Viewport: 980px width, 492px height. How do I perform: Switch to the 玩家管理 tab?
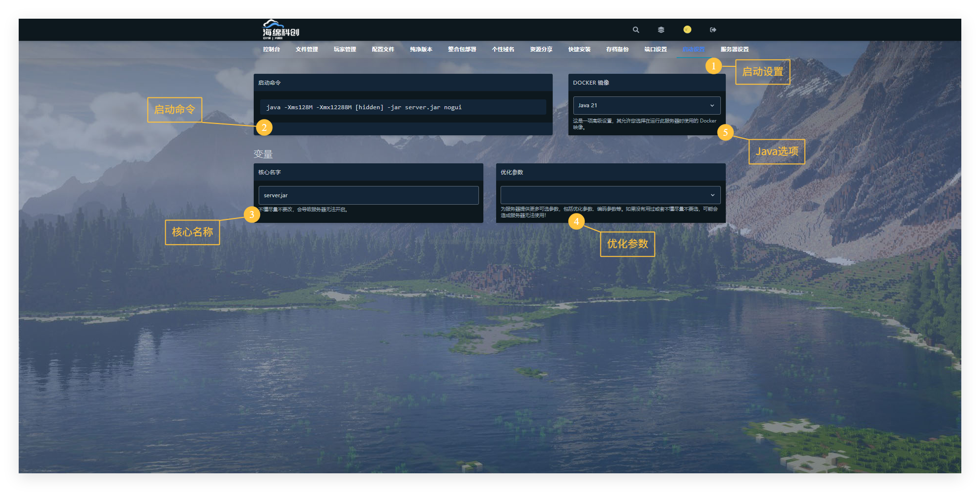(x=344, y=50)
